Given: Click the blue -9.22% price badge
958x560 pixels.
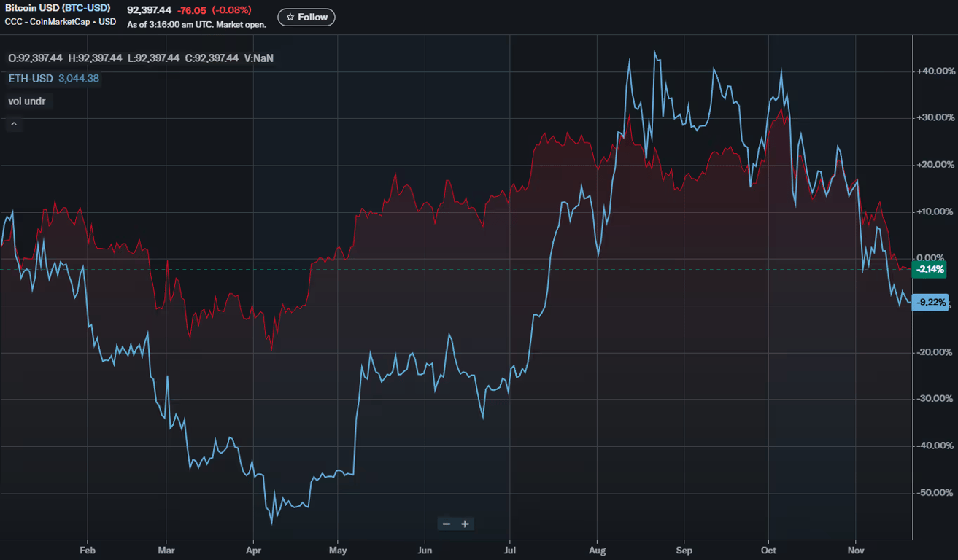Looking at the screenshot, I should 930,302.
